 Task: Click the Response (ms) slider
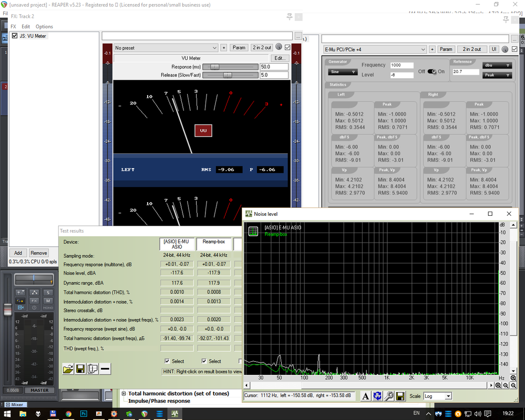click(x=230, y=67)
